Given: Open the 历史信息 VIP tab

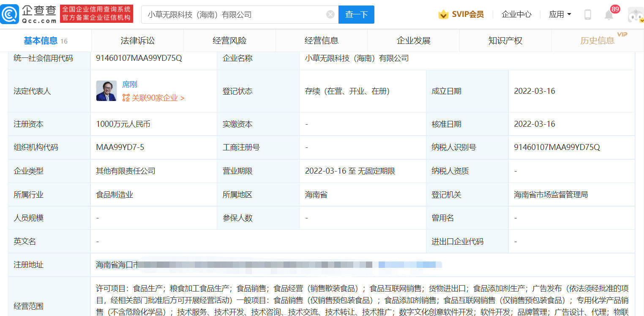Looking at the screenshot, I should click(x=598, y=41).
